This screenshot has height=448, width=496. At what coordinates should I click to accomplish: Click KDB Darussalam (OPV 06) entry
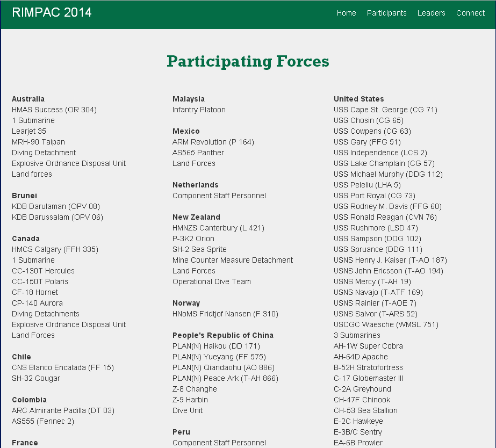pyautogui.click(x=57, y=217)
